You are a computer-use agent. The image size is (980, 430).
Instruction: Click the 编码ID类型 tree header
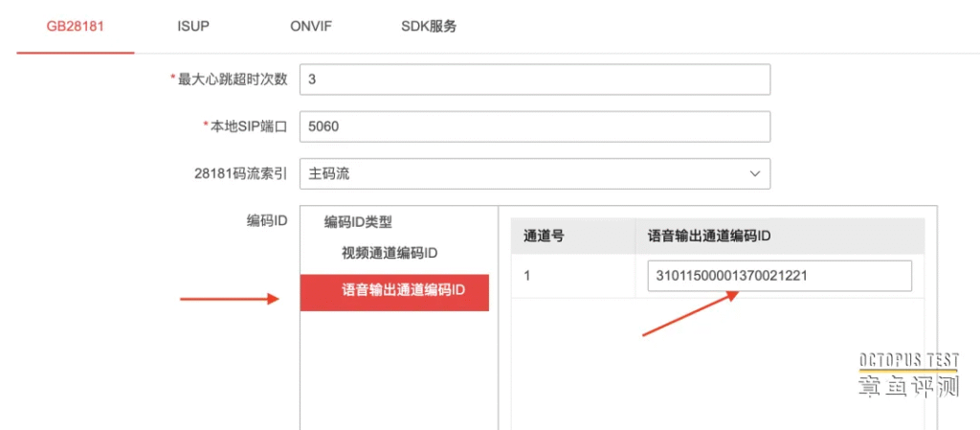pyautogui.click(x=358, y=222)
